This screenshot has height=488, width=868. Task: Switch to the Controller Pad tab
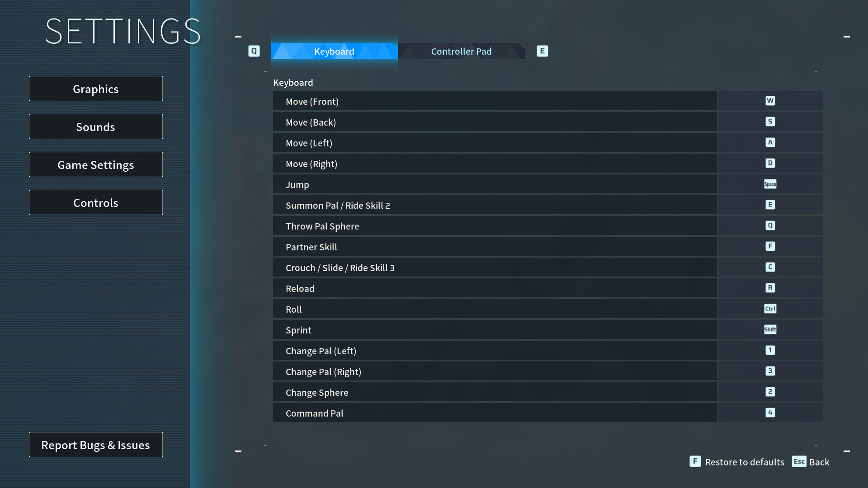[461, 52]
